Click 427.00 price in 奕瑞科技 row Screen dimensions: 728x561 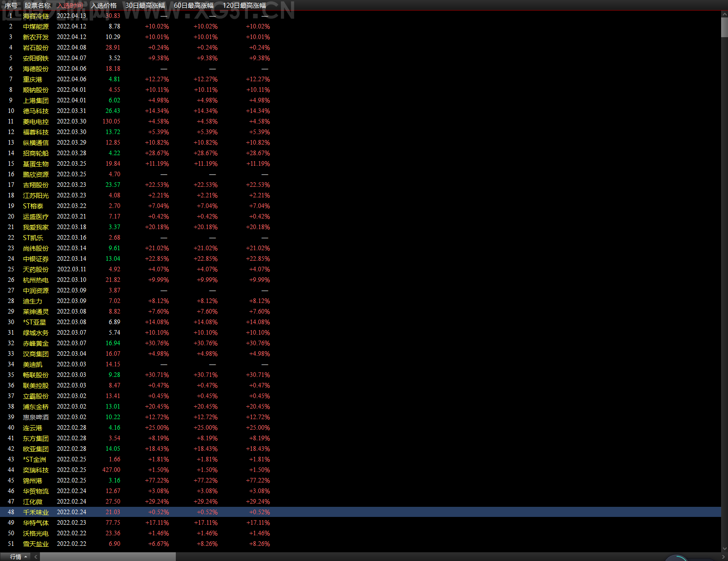pyautogui.click(x=112, y=470)
